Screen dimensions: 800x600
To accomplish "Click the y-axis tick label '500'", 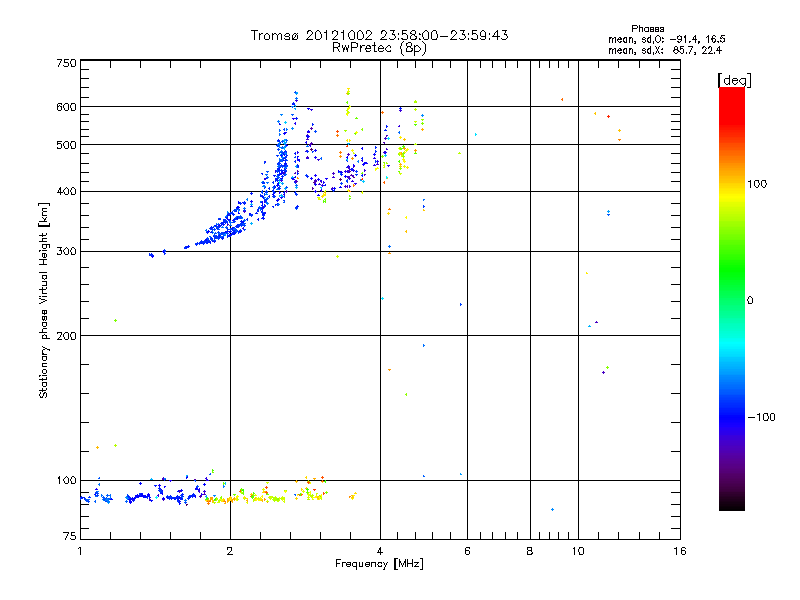I will [x=66, y=145].
